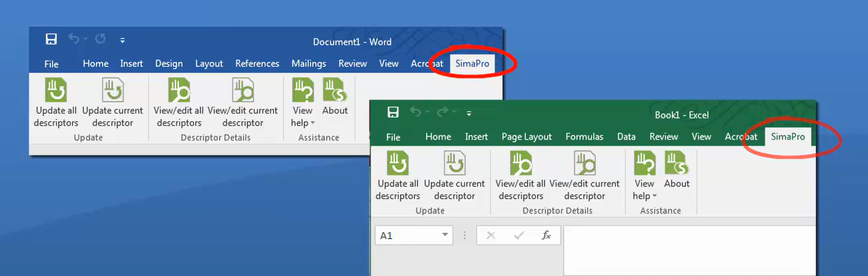Click Update current descriptor in Word ribbon
This screenshot has height=276, width=868.
coord(112,91)
